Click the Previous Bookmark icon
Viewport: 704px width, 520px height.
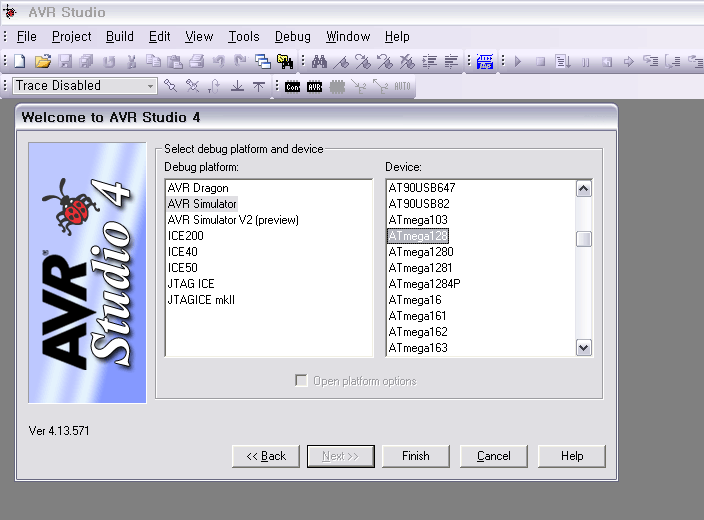point(385,62)
